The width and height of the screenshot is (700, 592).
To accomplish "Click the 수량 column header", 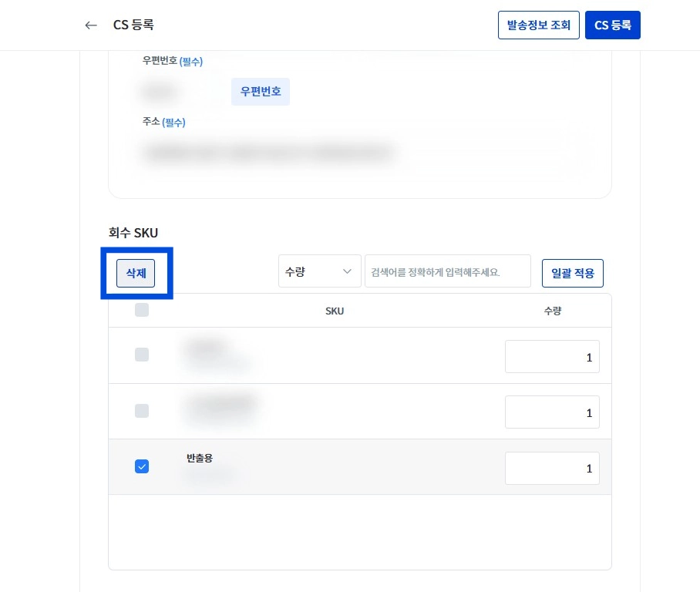I will click(x=552, y=311).
